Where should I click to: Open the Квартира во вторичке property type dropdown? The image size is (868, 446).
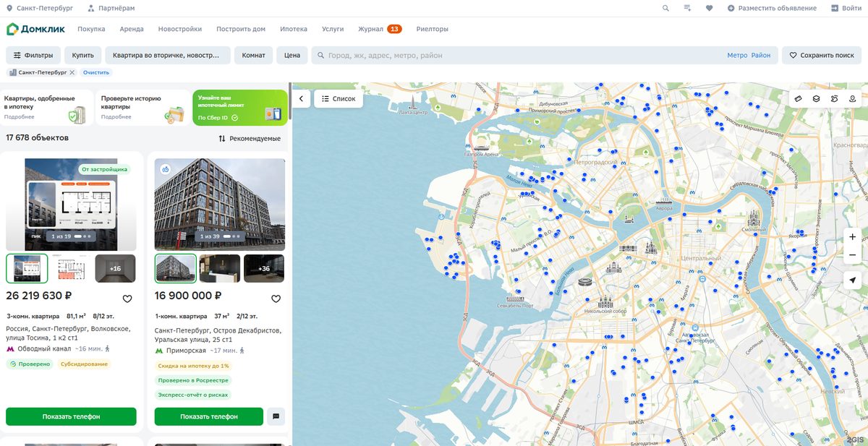168,56
